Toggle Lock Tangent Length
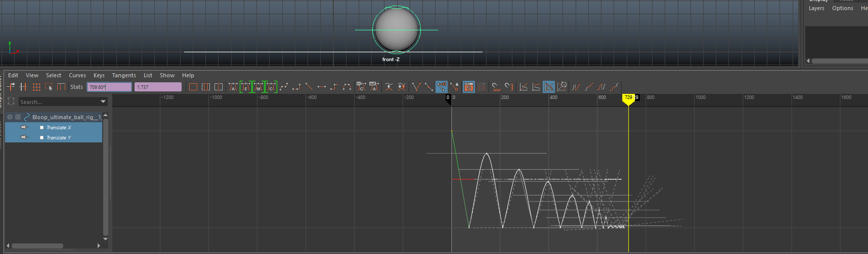Screen dimensions: 868x254 pyautogui.click(x=454, y=87)
